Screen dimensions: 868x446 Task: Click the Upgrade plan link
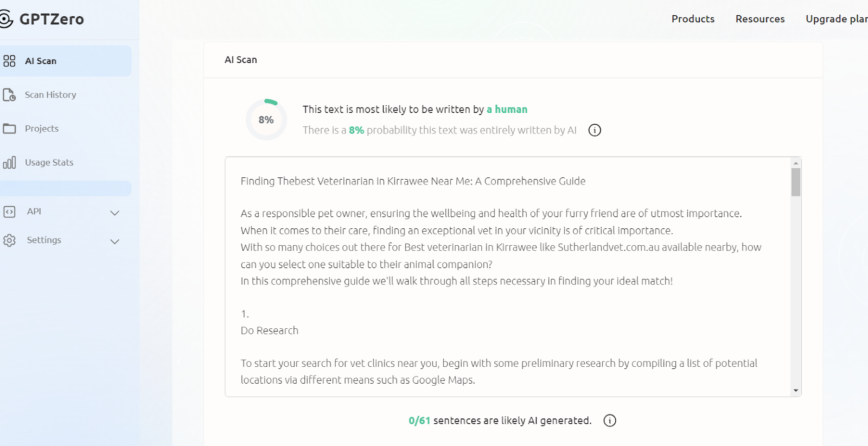tap(836, 19)
